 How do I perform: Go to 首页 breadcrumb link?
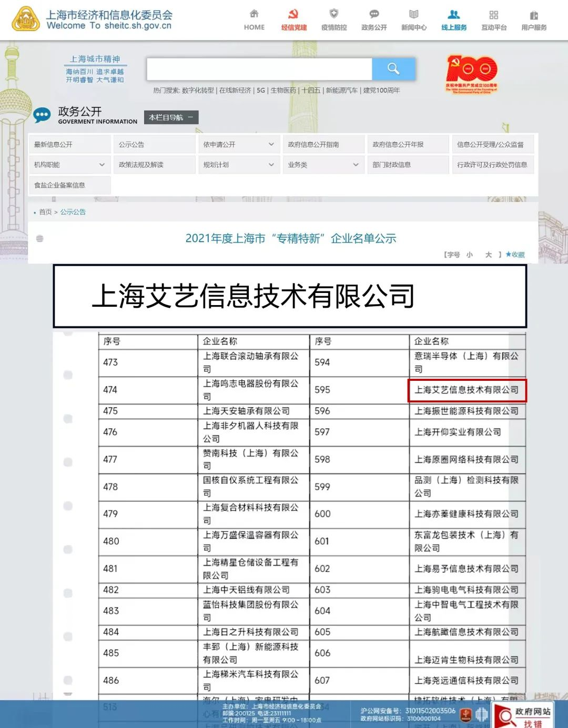pyautogui.click(x=45, y=212)
